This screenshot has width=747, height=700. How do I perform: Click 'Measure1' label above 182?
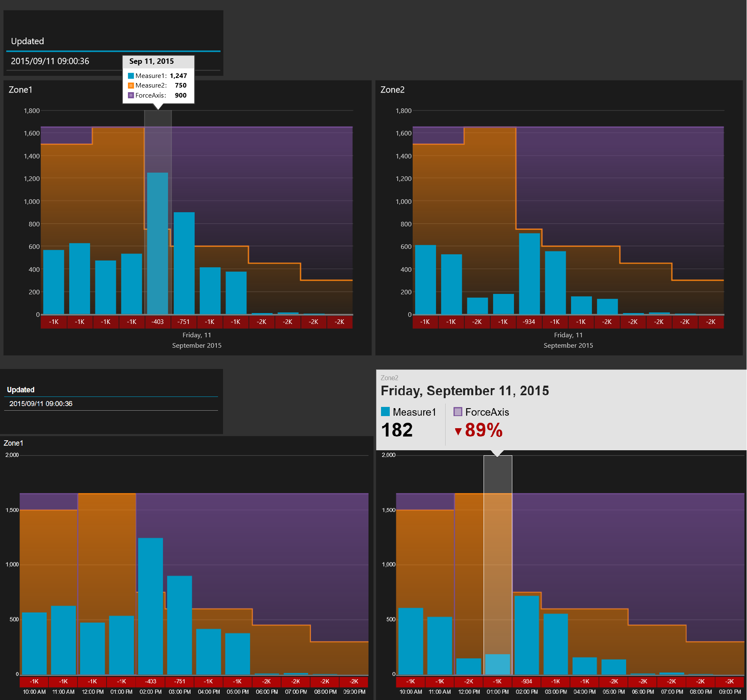point(414,412)
